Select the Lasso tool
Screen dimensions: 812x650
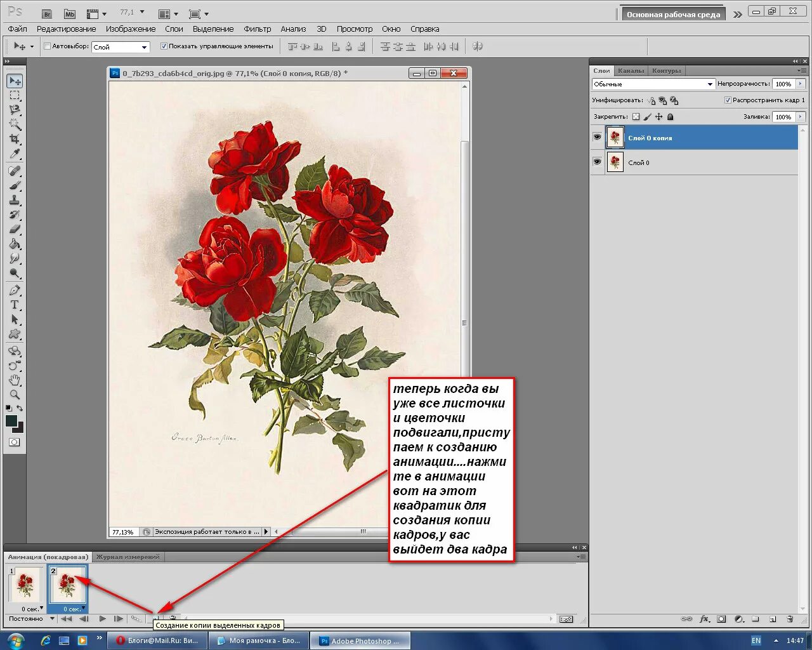click(x=15, y=110)
